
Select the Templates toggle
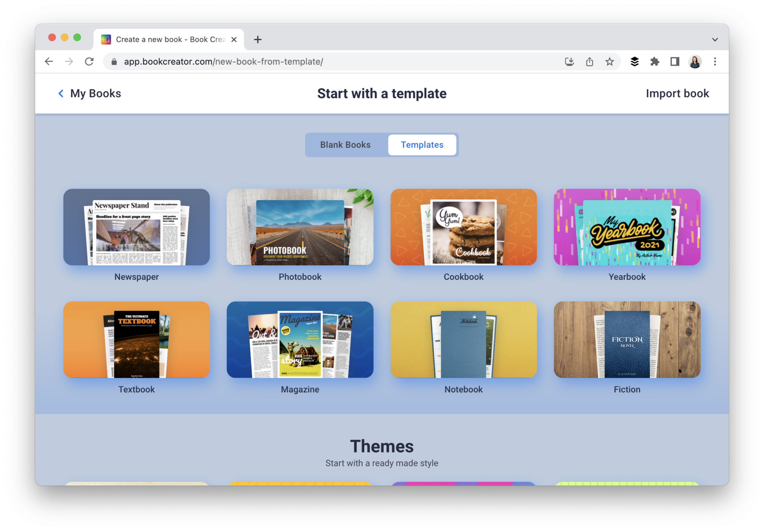click(422, 145)
